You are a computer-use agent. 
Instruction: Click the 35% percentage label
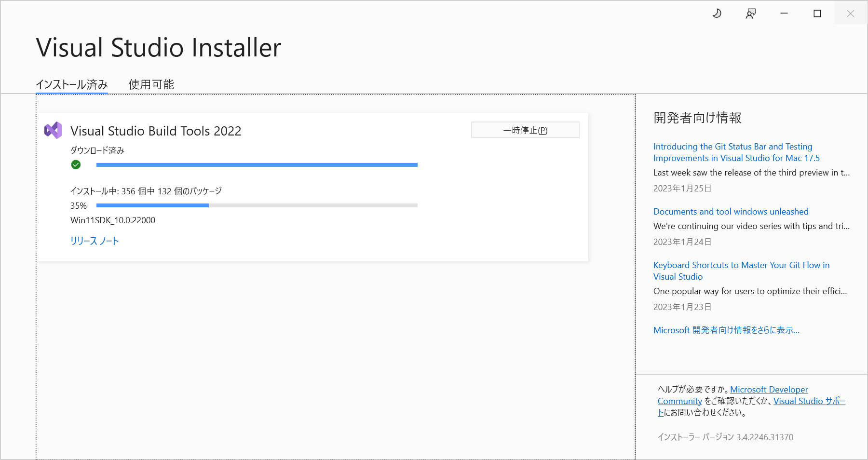pos(79,206)
